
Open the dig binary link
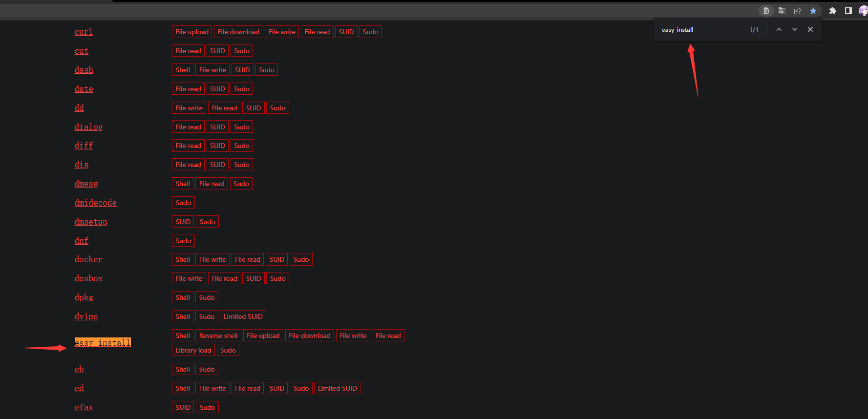[82, 165]
